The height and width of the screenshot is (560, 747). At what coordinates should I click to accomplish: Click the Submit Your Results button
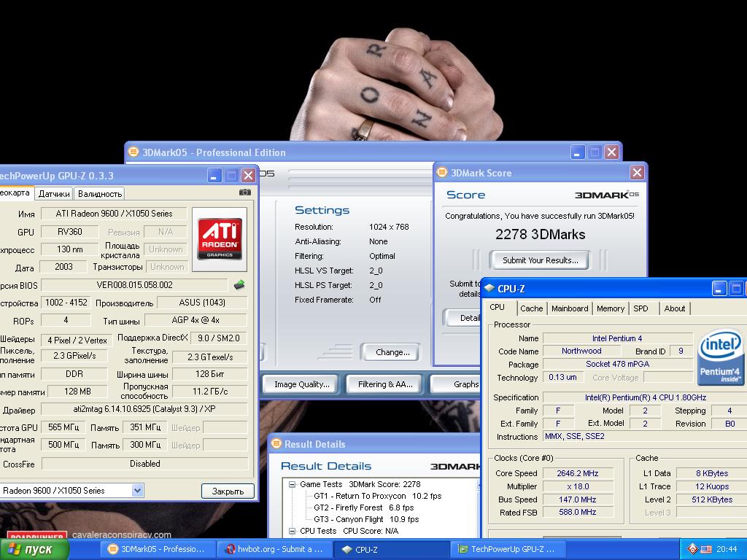click(x=540, y=260)
